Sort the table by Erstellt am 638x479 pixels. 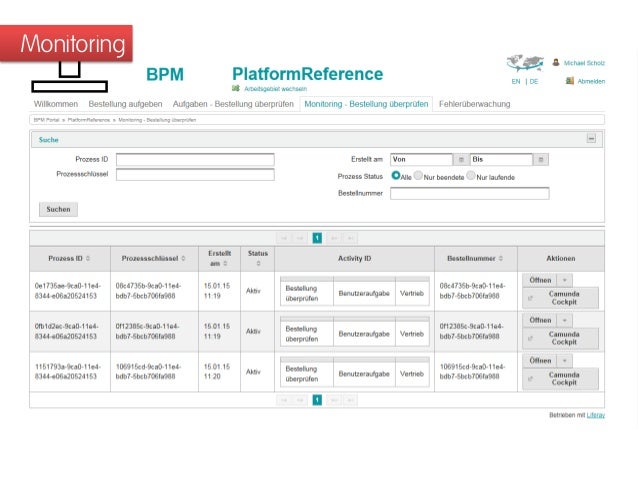[x=225, y=264]
